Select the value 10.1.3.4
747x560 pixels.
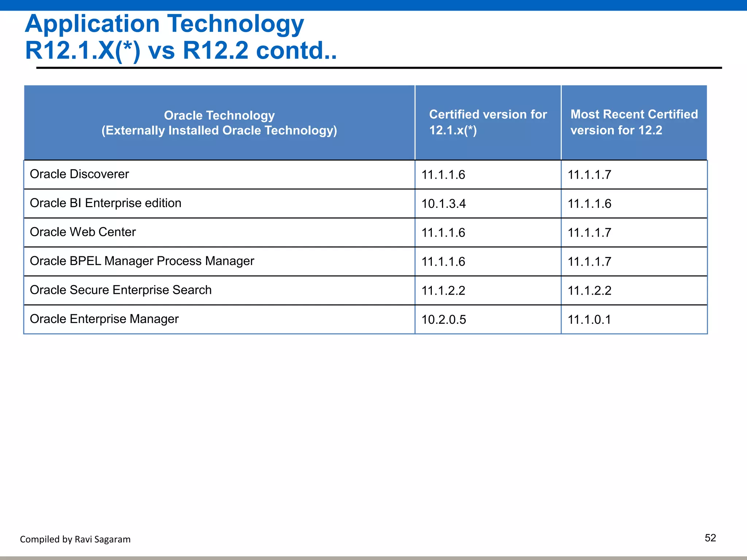(444, 203)
